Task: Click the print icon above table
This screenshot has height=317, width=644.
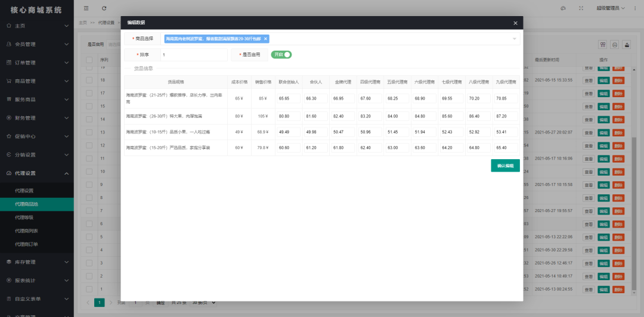Action: 615,45
